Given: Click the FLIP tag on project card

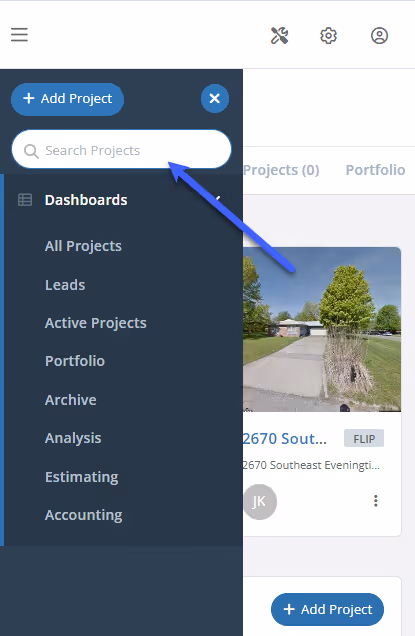Looking at the screenshot, I should pos(364,438).
